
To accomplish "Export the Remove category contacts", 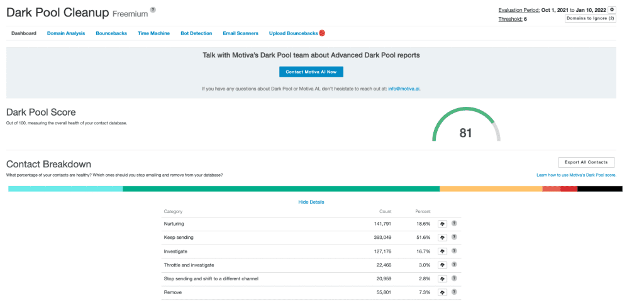I will [x=442, y=293].
